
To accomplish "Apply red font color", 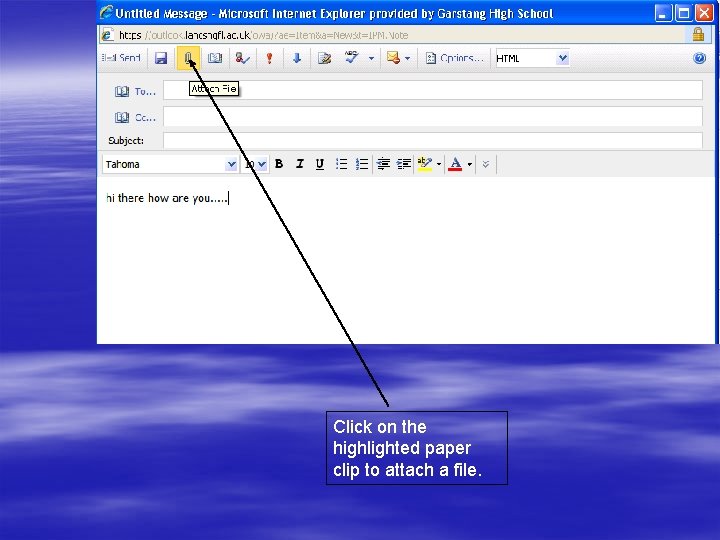I will click(455, 164).
